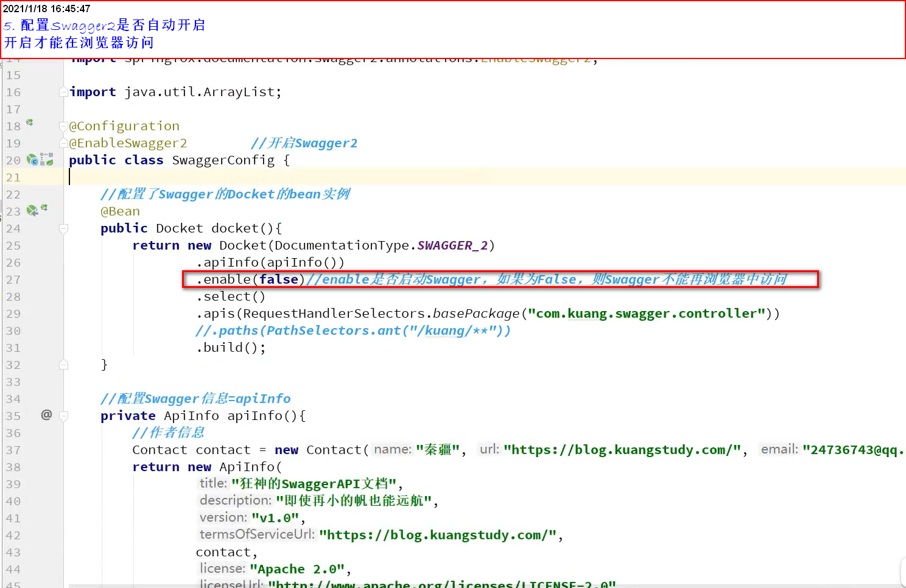Click the Spring bean class icon on line 20
906x588 pixels.
pyautogui.click(x=33, y=160)
